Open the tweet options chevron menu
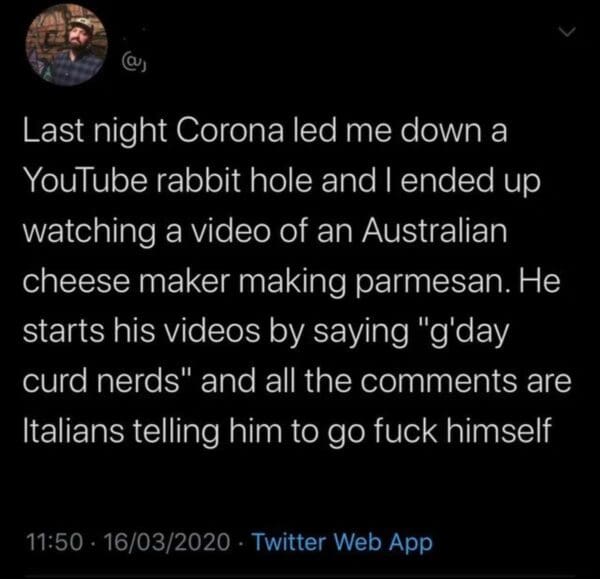 click(x=569, y=36)
